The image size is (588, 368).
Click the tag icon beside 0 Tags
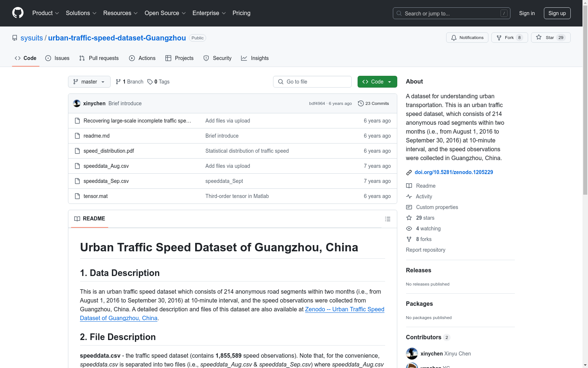[150, 82]
